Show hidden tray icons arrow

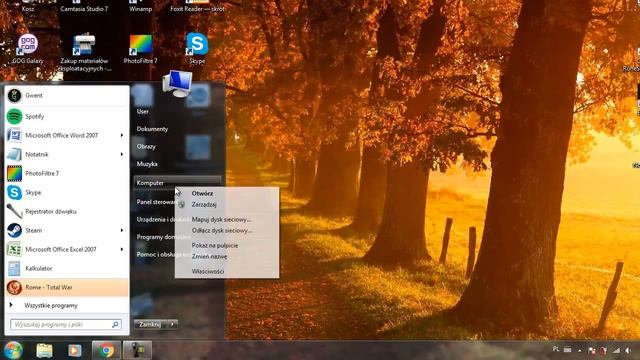(580, 350)
